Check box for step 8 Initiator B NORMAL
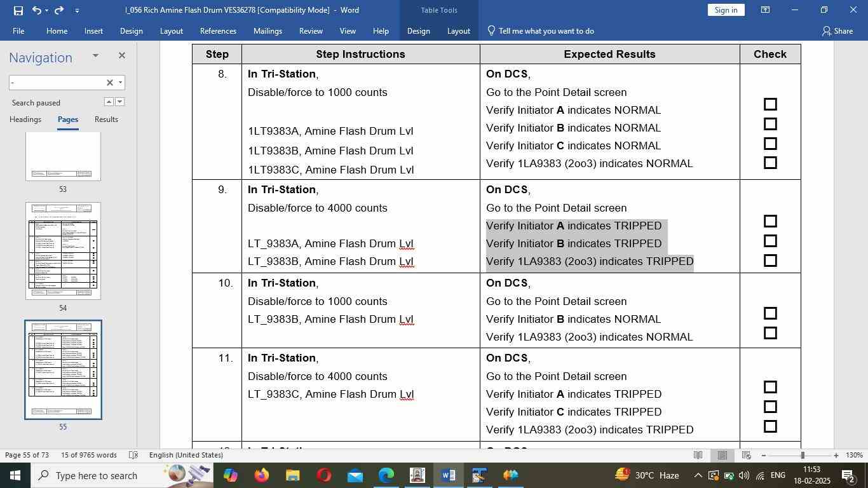 [x=770, y=124]
